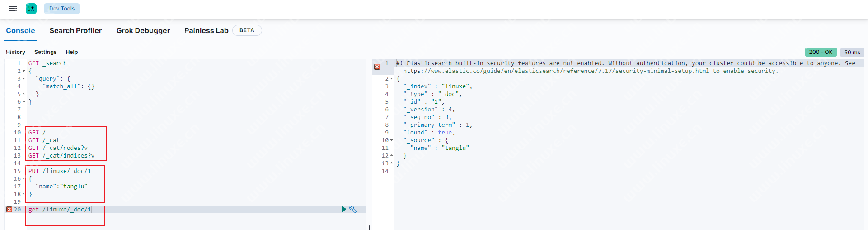
Task: Click the Dev Tools breadcrumb
Action: coord(62,9)
